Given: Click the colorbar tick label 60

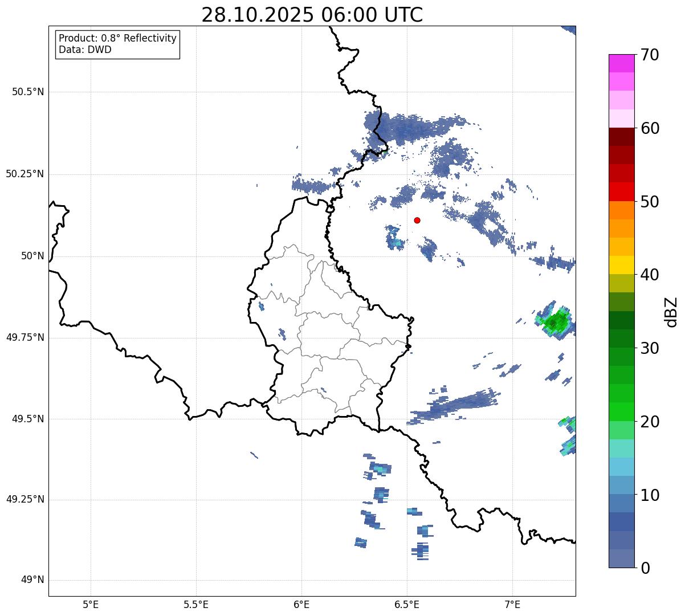Looking at the screenshot, I should [x=650, y=128].
